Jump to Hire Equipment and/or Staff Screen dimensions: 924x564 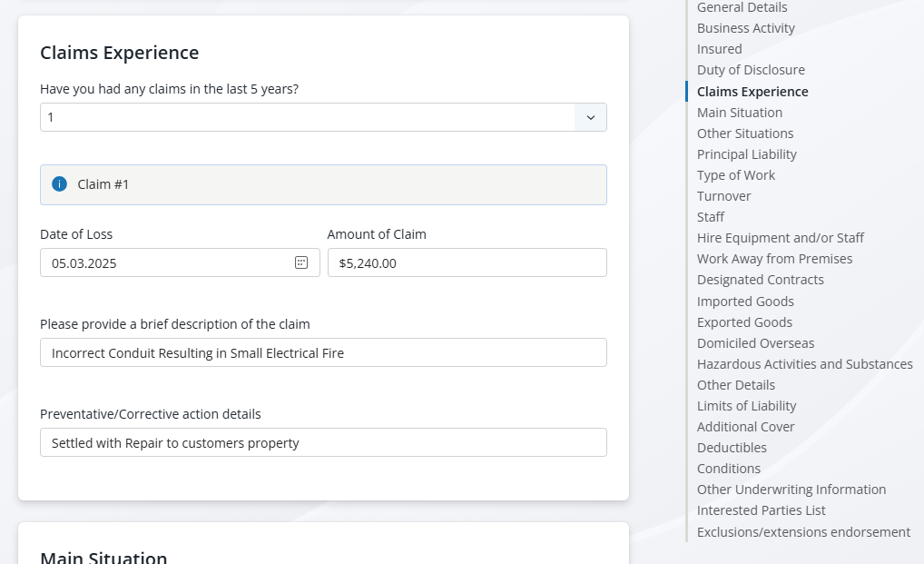tap(780, 238)
